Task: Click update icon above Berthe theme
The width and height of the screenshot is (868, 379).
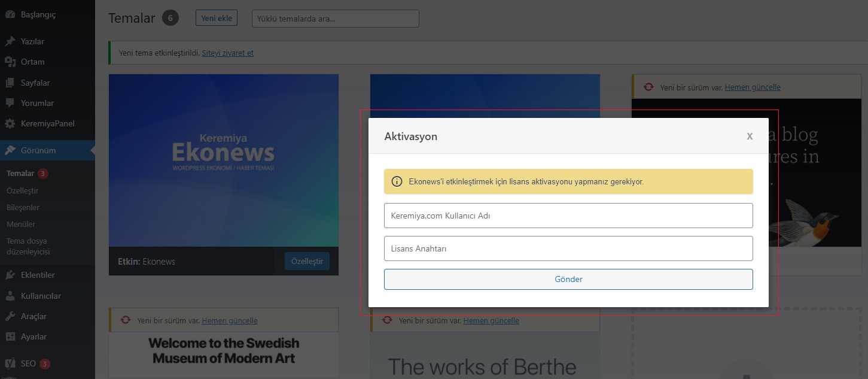Action: click(x=387, y=320)
